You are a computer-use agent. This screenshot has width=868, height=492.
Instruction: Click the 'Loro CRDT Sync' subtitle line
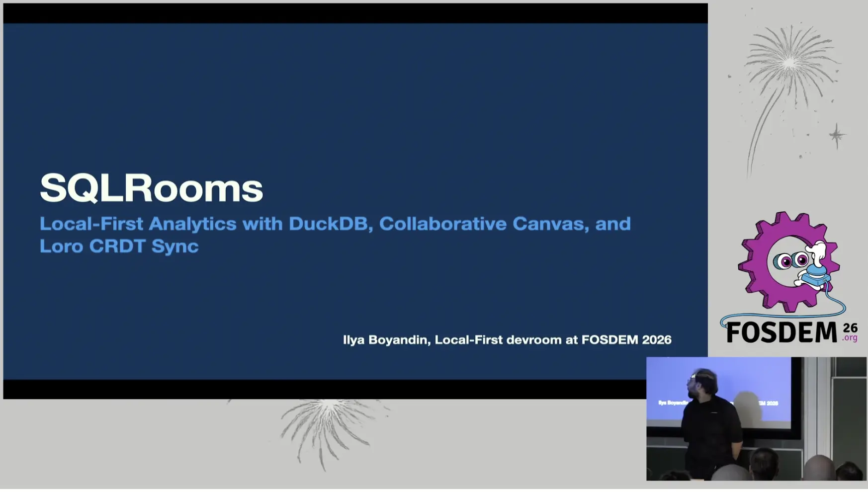(x=119, y=246)
